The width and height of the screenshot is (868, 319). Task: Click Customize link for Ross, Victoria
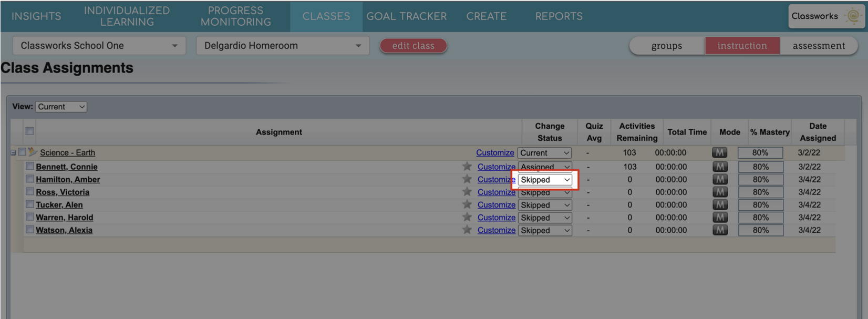497,192
